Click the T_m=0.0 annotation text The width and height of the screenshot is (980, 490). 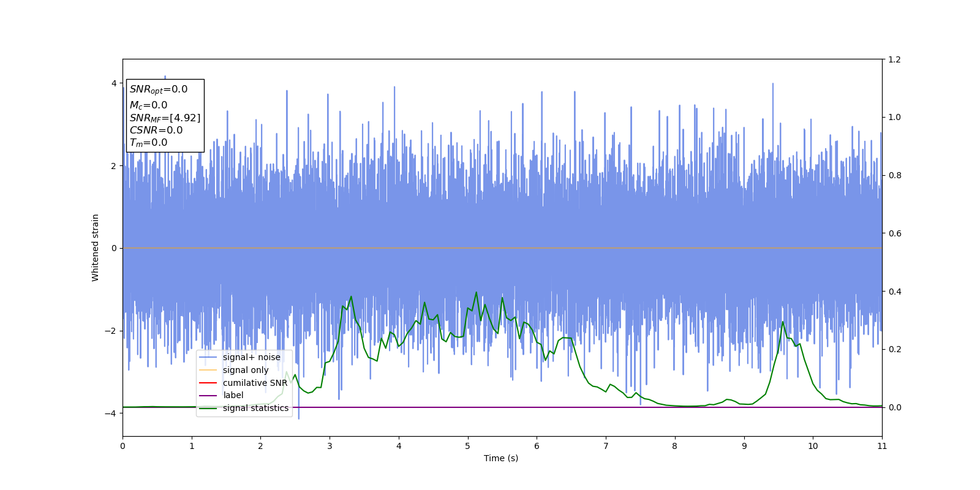coord(148,143)
